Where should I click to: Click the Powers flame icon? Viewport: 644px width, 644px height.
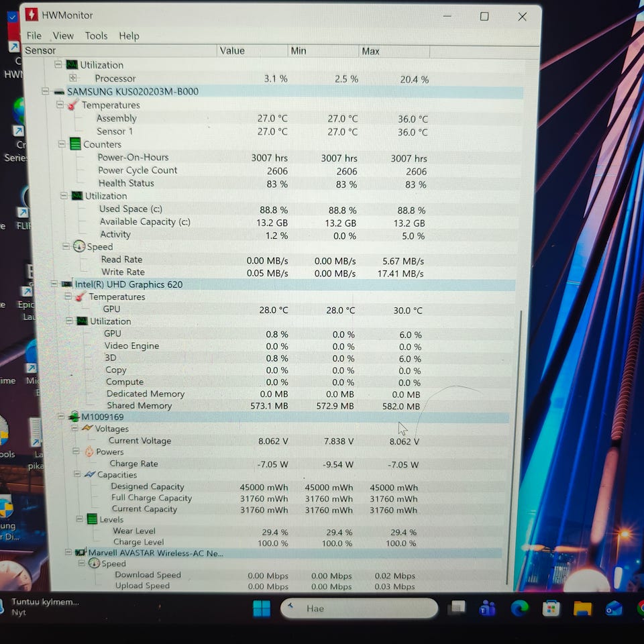point(89,451)
